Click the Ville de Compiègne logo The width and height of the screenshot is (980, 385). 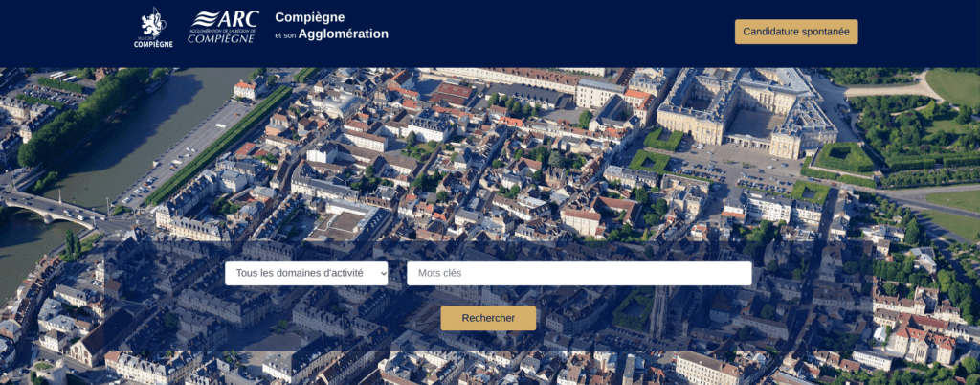153,28
